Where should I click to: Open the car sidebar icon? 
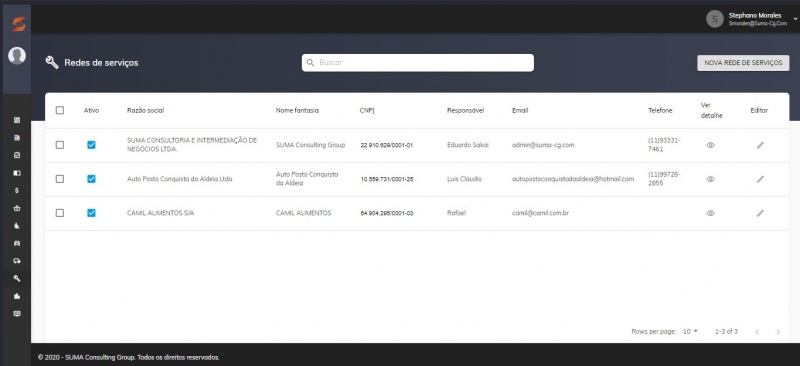(17, 243)
